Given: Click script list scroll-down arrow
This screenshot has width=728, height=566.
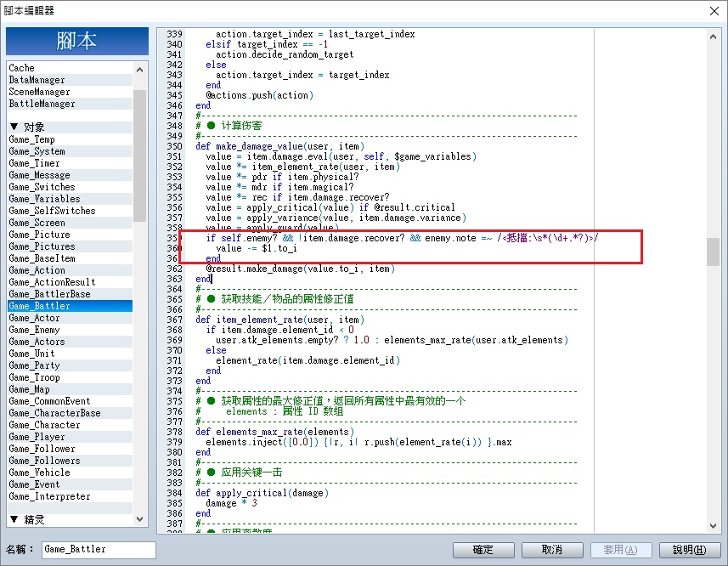Looking at the screenshot, I should pos(140,519).
